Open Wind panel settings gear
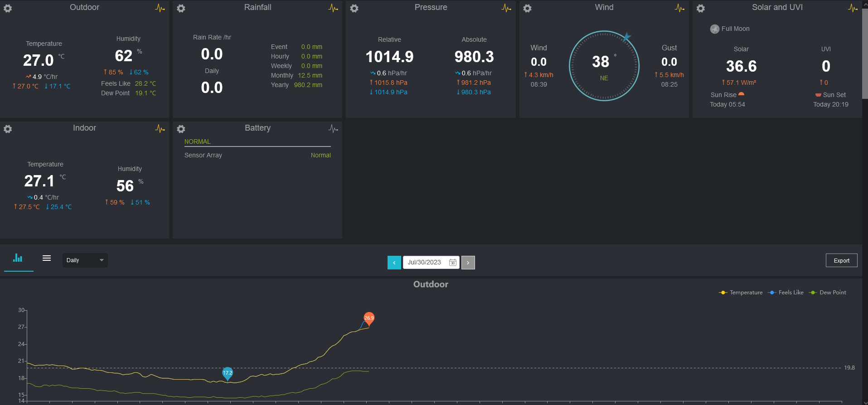 528,8
